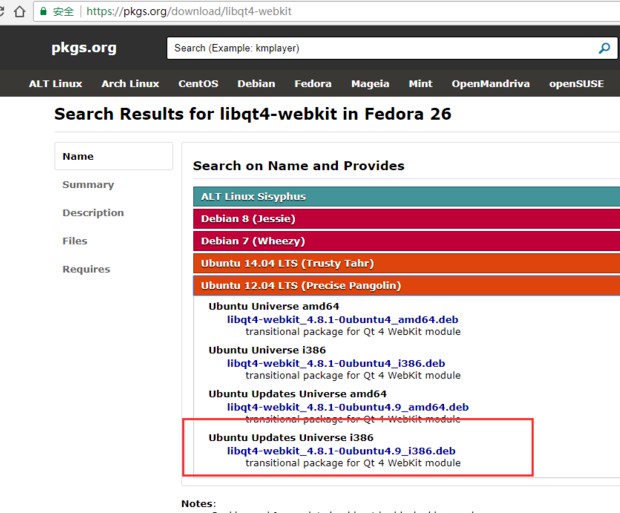The image size is (620, 513).
Task: Expand Ubuntu 14.04 LTS (Trusty Tahr) section
Action: (x=406, y=263)
